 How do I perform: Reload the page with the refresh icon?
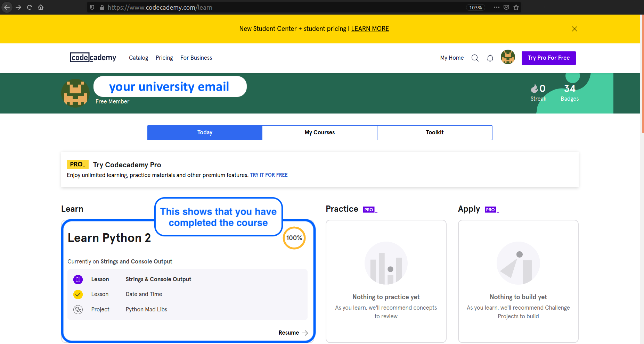(x=30, y=7)
